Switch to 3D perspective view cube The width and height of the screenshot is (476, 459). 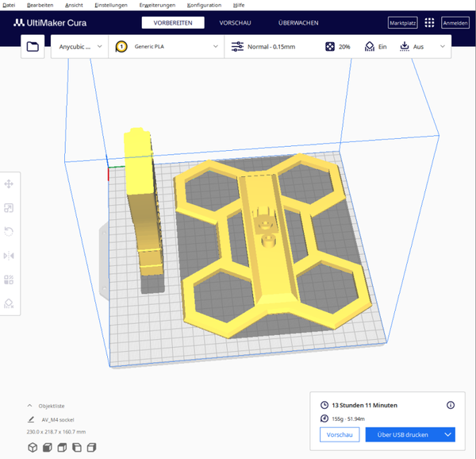click(x=33, y=447)
